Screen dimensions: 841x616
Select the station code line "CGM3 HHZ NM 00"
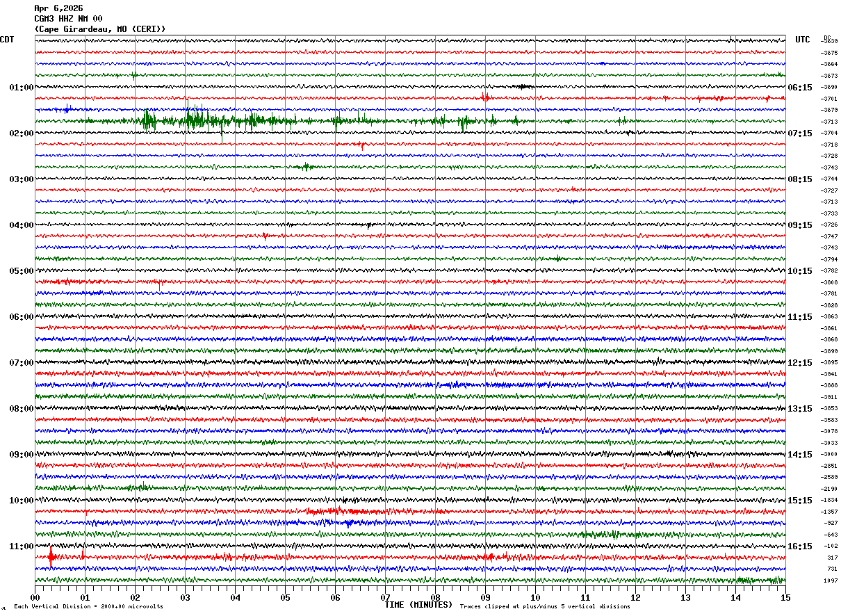[x=68, y=19]
